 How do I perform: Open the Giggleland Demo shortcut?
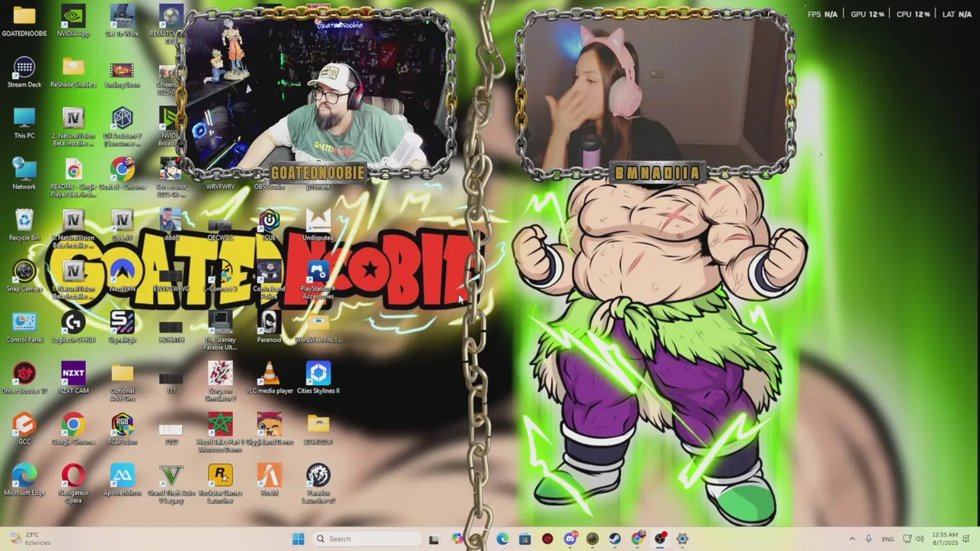click(x=269, y=429)
